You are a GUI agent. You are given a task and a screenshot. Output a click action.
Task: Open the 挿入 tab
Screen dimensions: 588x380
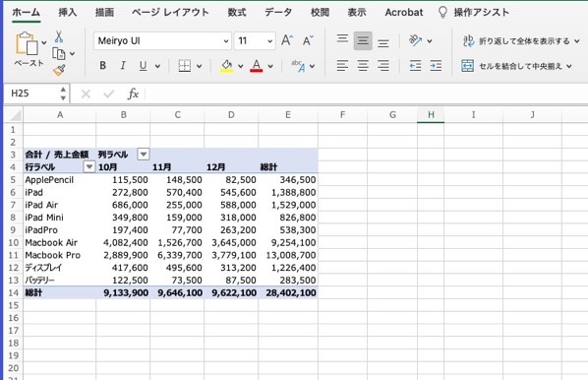68,13
